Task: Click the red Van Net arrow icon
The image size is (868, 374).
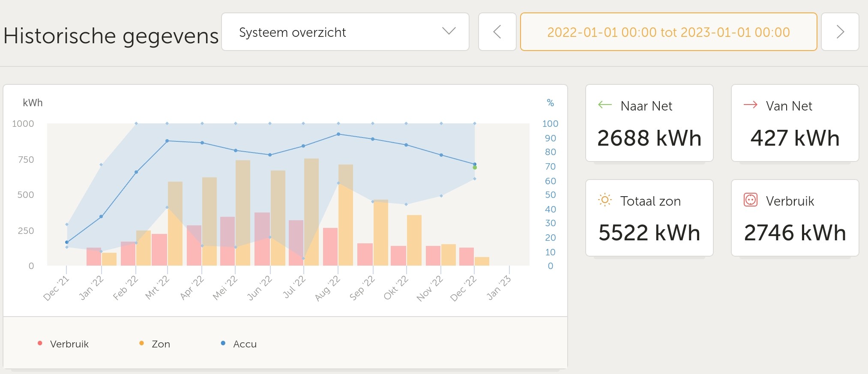Action: point(750,105)
